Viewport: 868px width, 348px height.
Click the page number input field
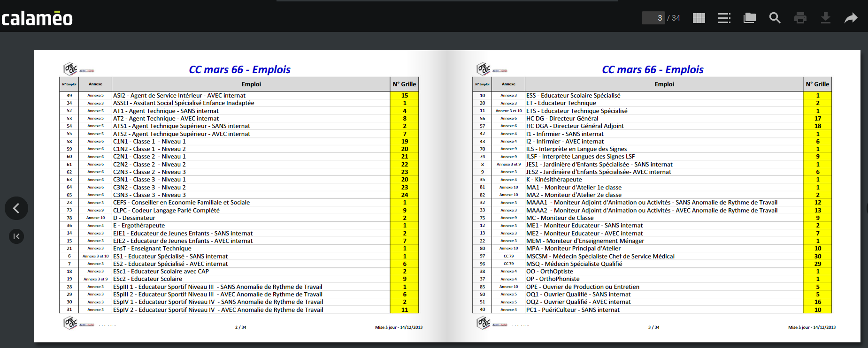click(653, 18)
